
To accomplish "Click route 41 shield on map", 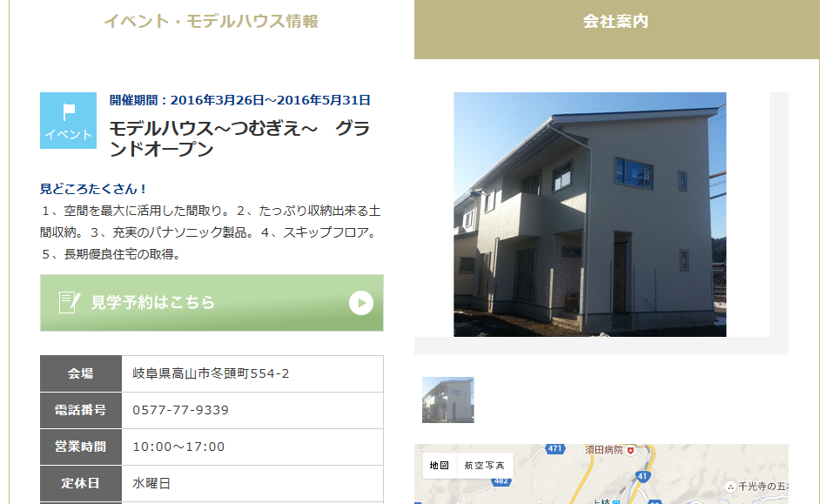I will (643, 476).
